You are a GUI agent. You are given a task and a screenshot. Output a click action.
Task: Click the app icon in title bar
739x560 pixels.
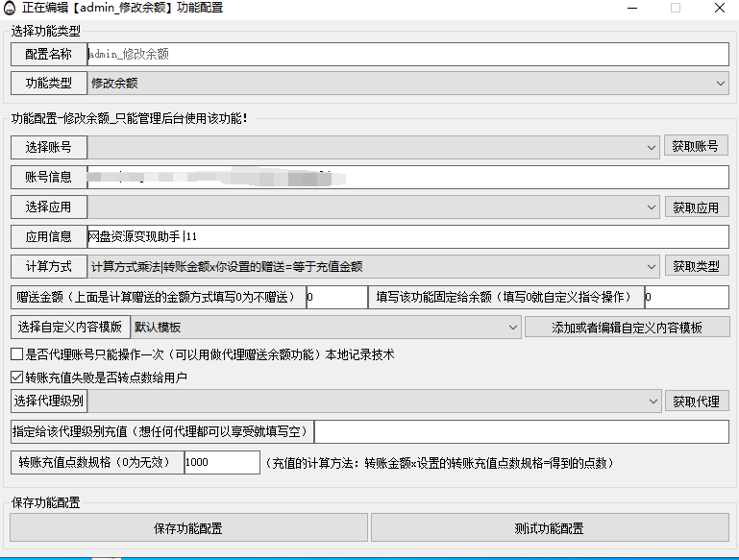click(x=10, y=8)
